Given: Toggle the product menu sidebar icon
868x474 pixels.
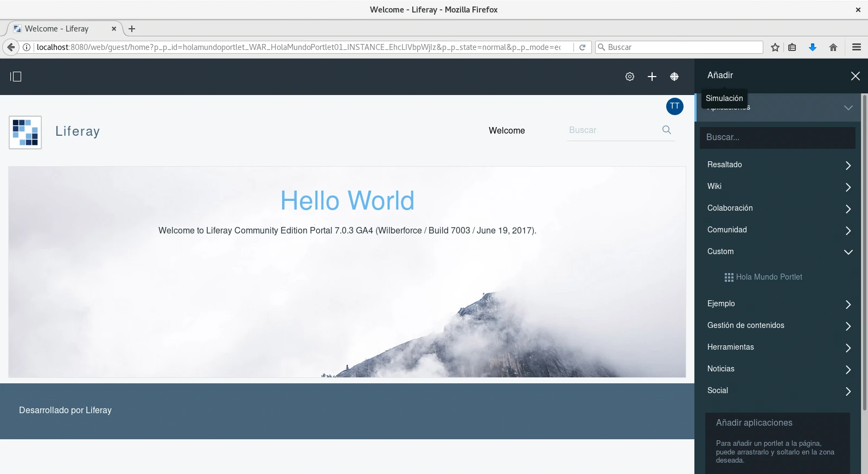Looking at the screenshot, I should click(x=16, y=77).
